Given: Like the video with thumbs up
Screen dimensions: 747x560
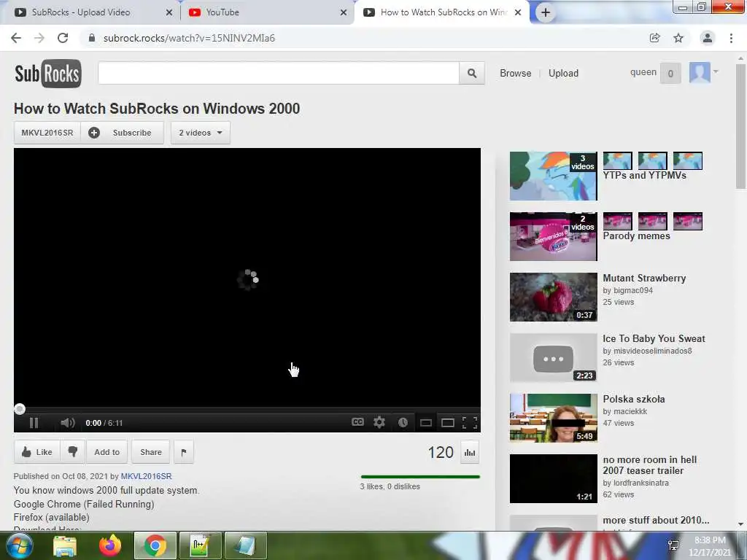Looking at the screenshot, I should pyautogui.click(x=37, y=452).
